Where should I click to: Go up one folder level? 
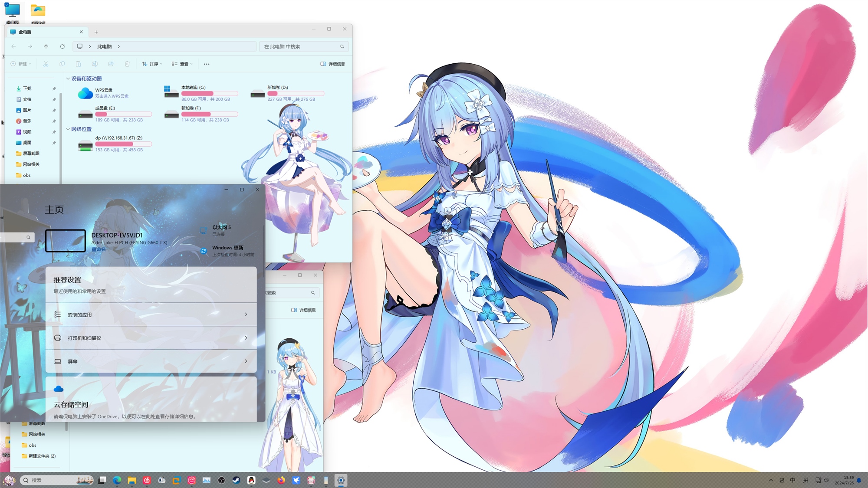point(46,46)
